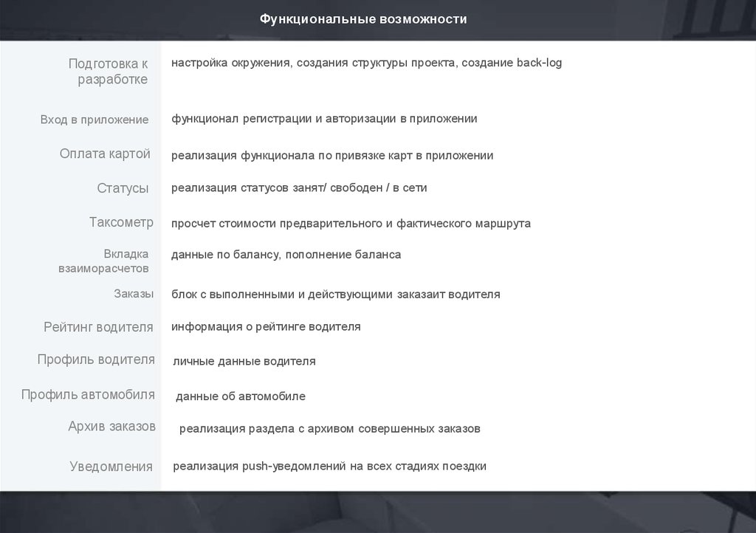Select the push-notifications description text

[x=329, y=466]
